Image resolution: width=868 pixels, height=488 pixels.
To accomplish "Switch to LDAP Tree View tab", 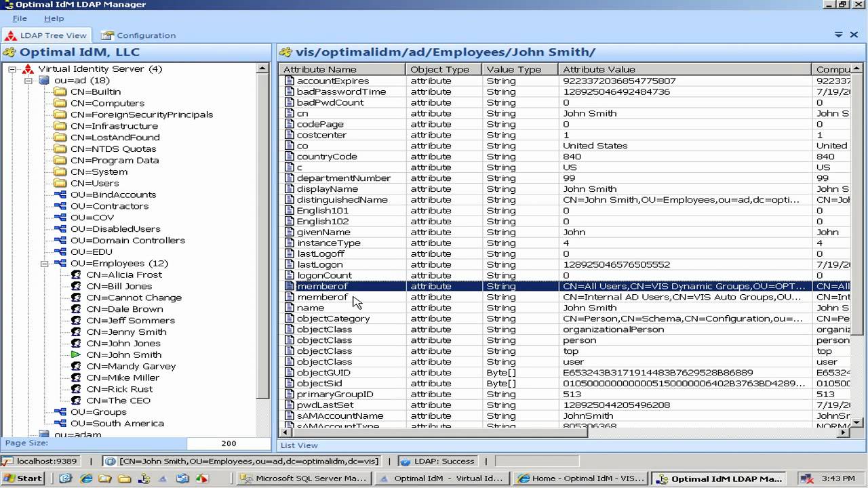I will [47, 35].
